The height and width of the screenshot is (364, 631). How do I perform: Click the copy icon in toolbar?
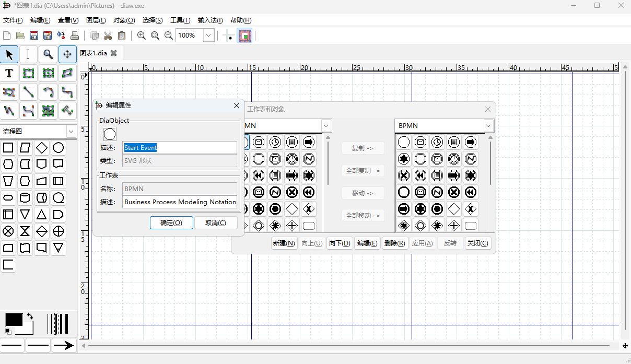pyautogui.click(x=95, y=36)
